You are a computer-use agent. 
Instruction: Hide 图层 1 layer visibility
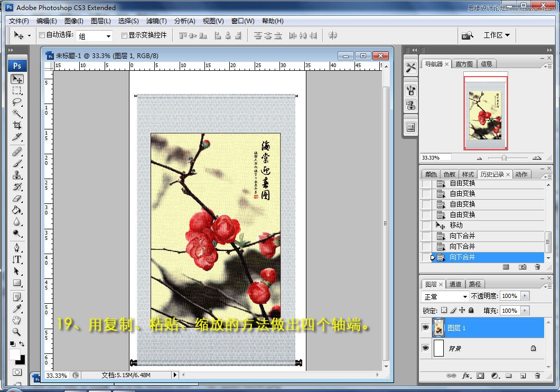425,328
